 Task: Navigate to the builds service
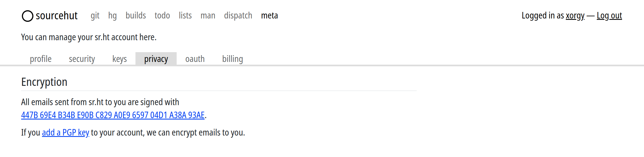pos(136,15)
